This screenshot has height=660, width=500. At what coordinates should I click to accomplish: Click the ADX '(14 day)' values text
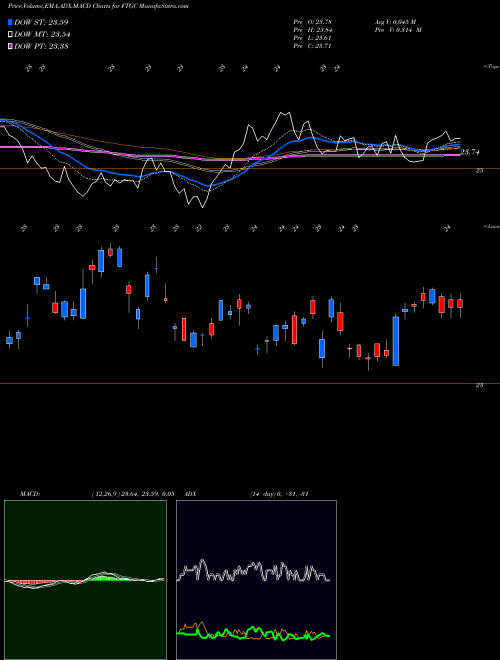point(279,494)
